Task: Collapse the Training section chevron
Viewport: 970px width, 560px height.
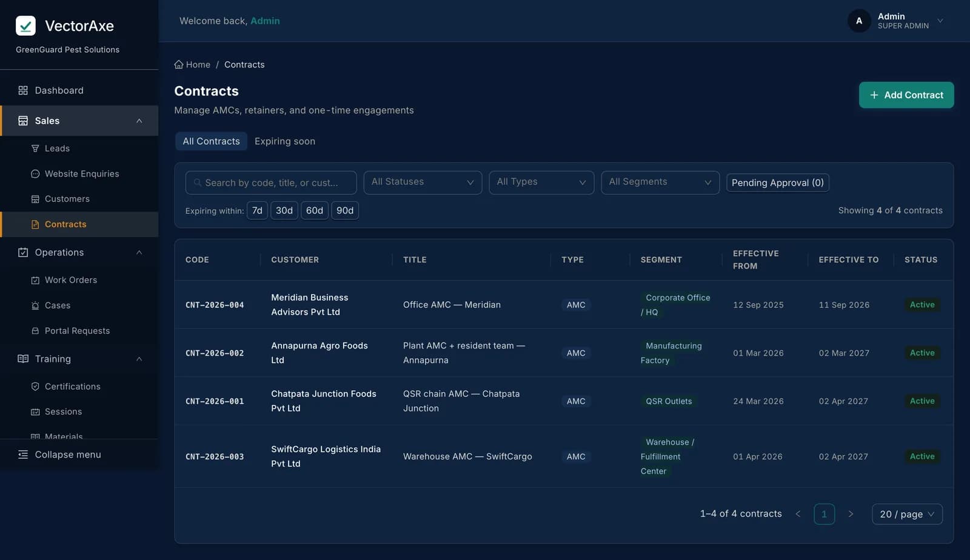Action: (139, 359)
